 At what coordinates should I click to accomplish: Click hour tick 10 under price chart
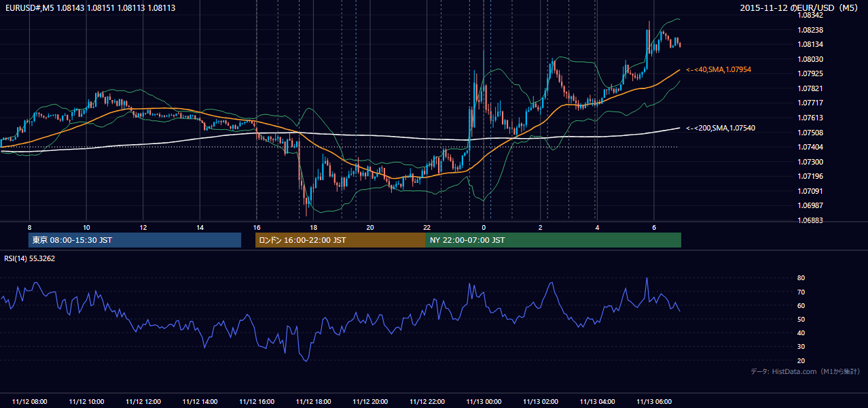coord(86,227)
